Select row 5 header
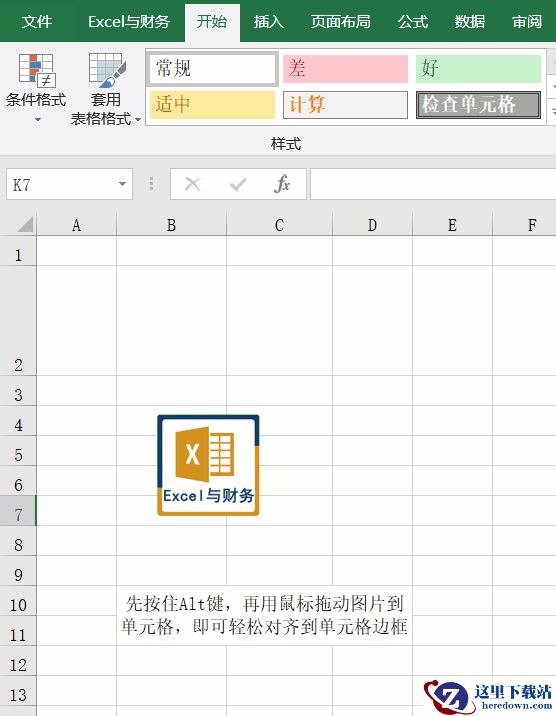 [x=18, y=451]
